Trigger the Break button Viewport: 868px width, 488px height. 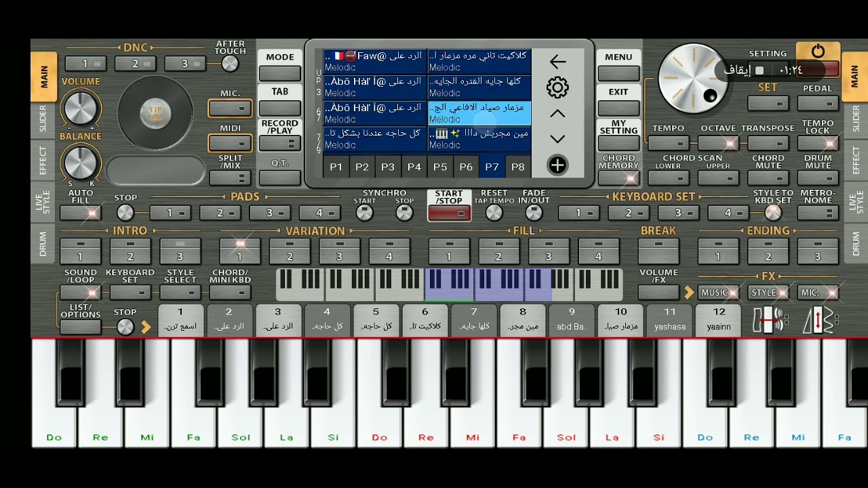[x=658, y=251]
